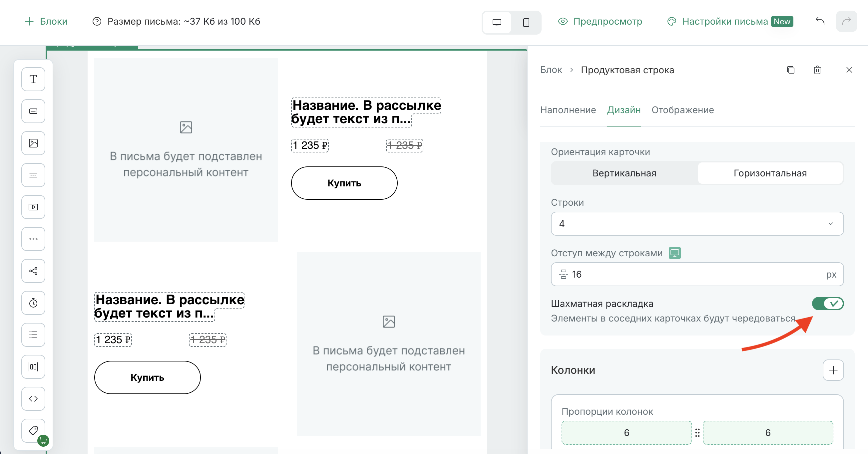Add the Timer block from sidebar
The width and height of the screenshot is (868, 454).
pyautogui.click(x=33, y=303)
